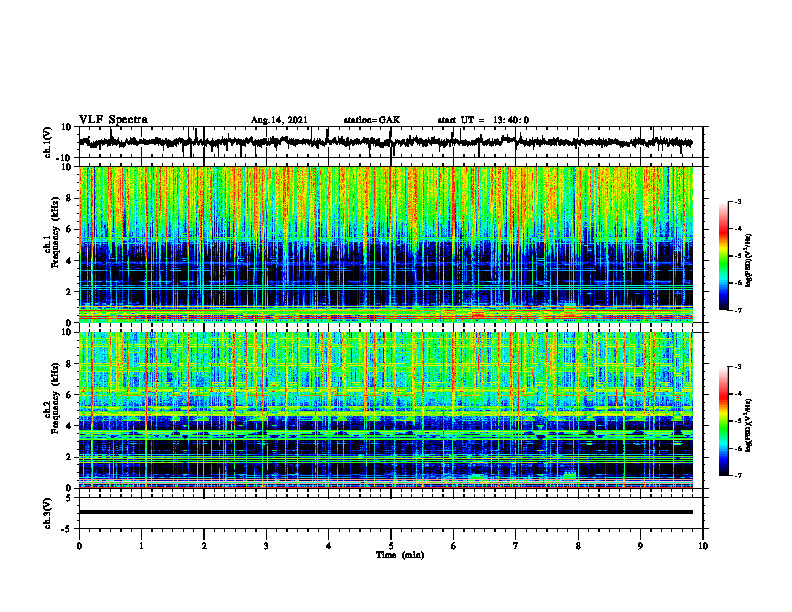The height and width of the screenshot is (612, 792).
Task: Click the "station=GAK" header label
Action: click(x=372, y=120)
